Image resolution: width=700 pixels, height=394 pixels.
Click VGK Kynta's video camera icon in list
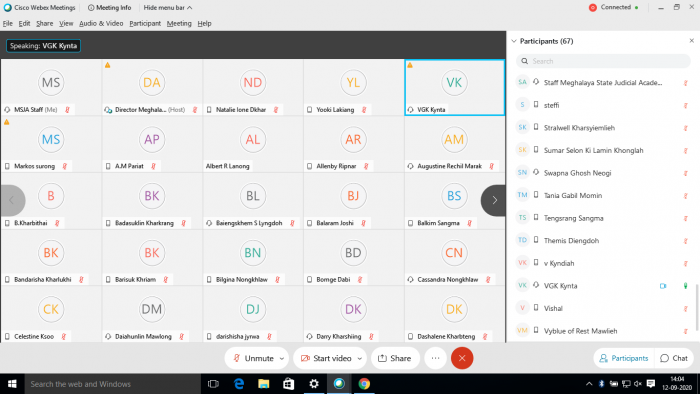tap(663, 286)
